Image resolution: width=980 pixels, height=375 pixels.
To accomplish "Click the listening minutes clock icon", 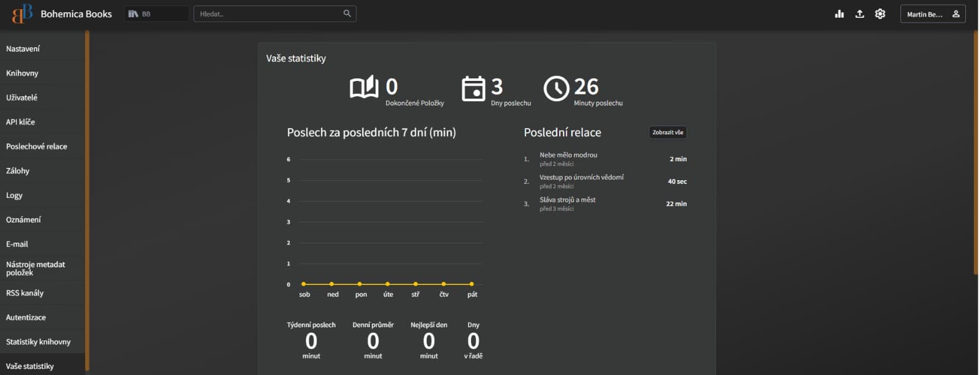I will [x=556, y=89].
